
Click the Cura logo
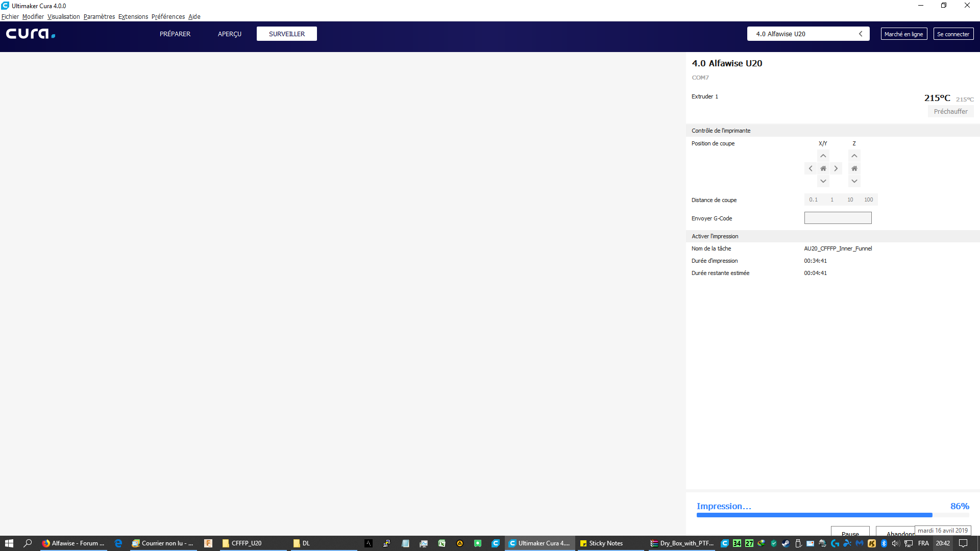click(31, 34)
